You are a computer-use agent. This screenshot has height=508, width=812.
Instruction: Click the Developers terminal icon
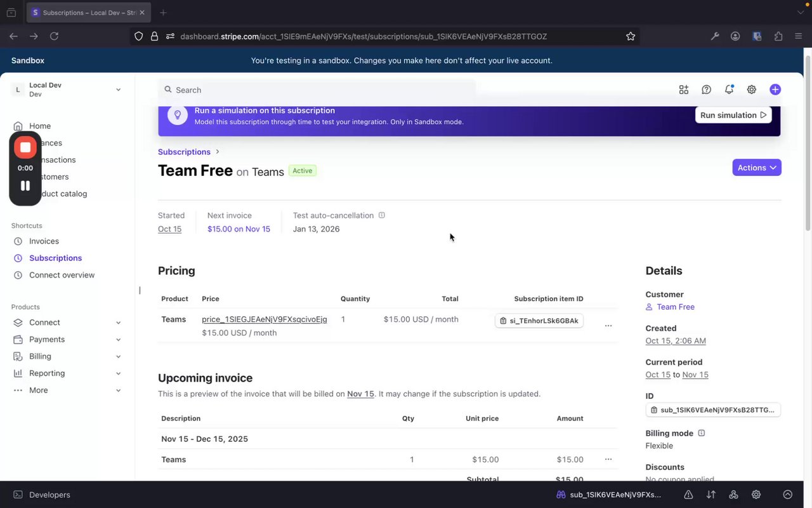point(18,495)
